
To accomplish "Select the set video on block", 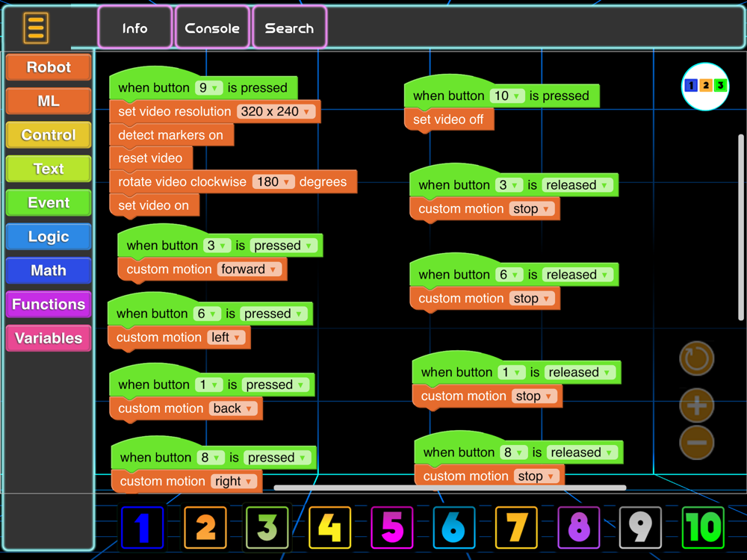I will tap(155, 205).
